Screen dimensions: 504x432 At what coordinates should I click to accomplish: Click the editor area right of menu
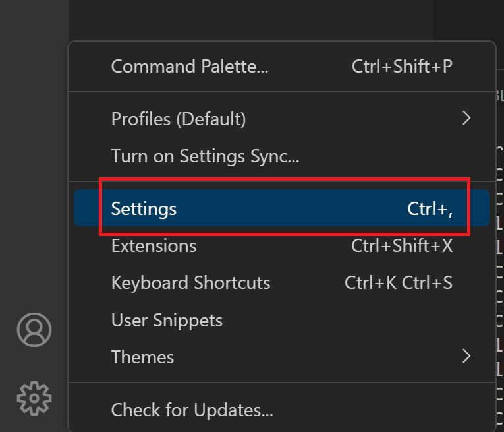[x=500, y=264]
